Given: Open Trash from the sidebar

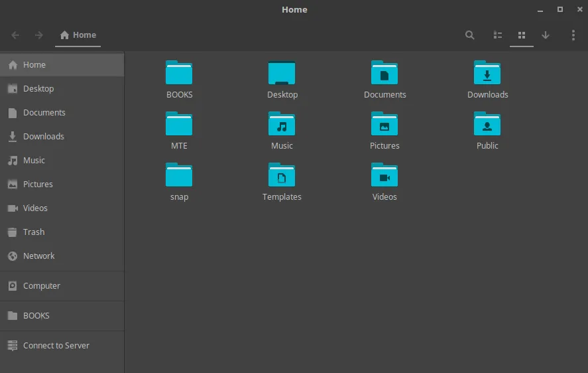Looking at the screenshot, I should click(x=34, y=232).
